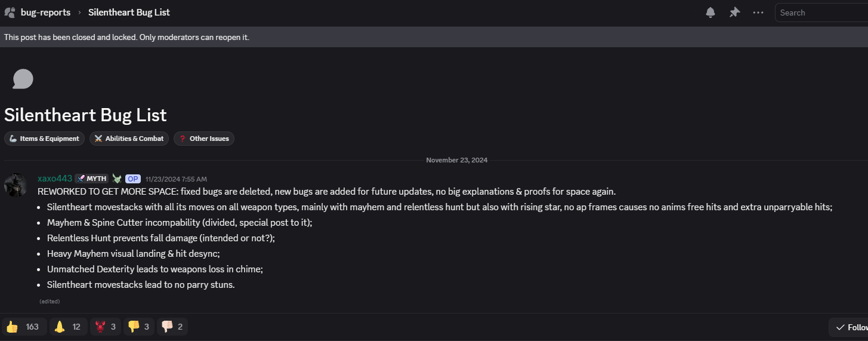Select the Abilities & Combat tag
Viewport: 868px width, 341px height.
(129, 139)
